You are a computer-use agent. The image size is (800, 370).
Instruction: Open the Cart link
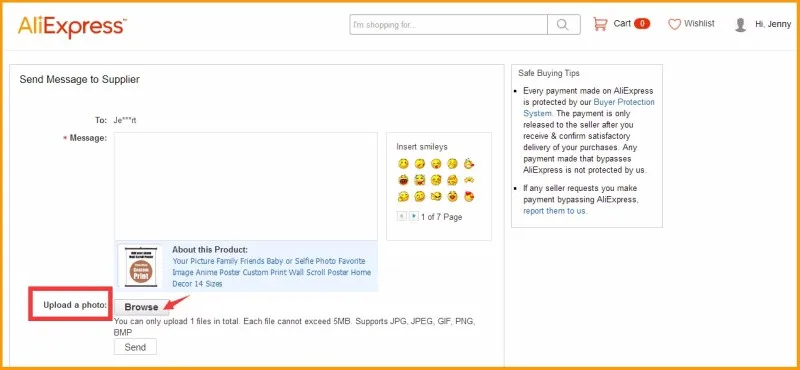[622, 23]
